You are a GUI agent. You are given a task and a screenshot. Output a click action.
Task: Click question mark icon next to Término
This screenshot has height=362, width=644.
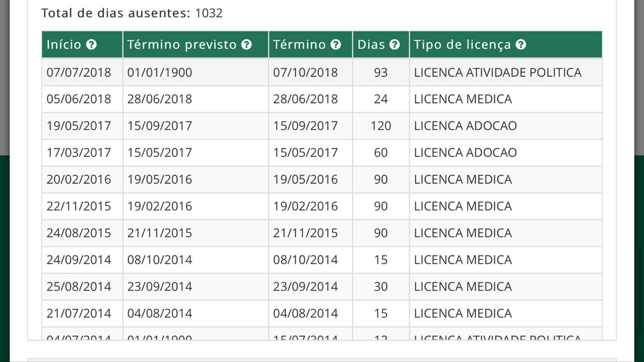pos(336,45)
